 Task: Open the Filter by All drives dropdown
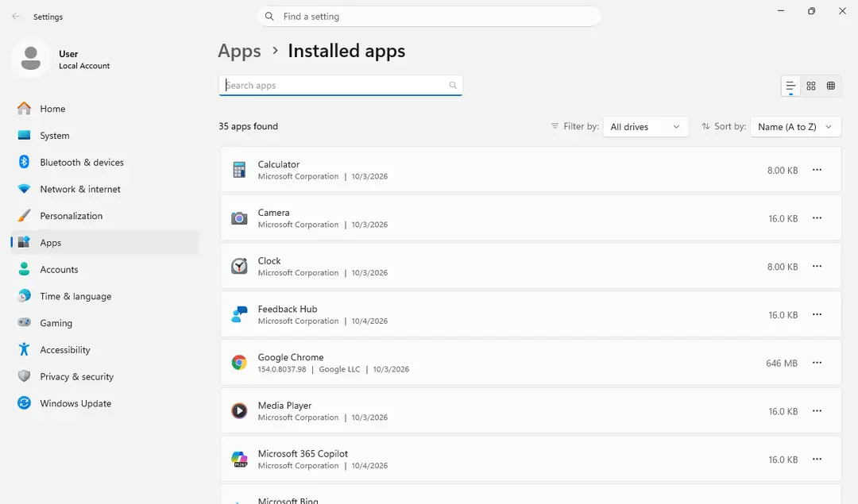tap(646, 127)
